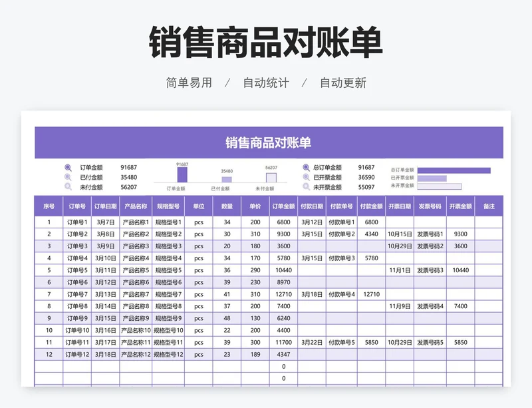Select cell 3月8日 in order date column
The image size is (532, 408).
[106, 234]
